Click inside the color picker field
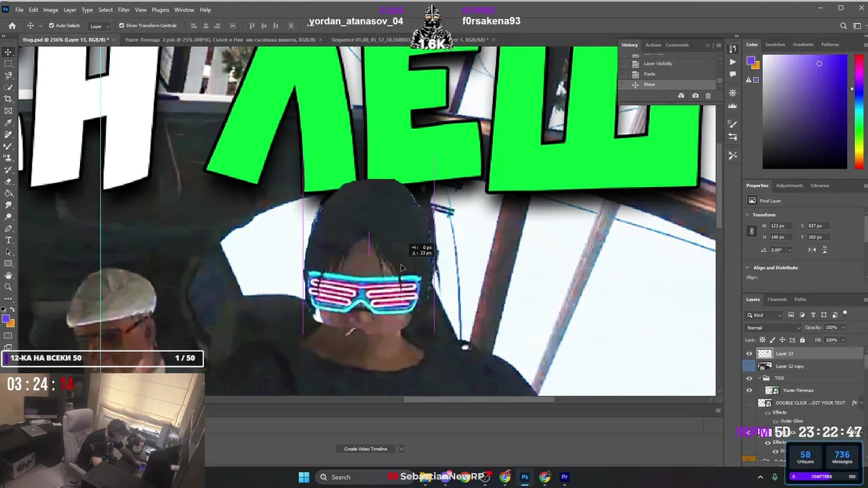The image size is (868, 488). 804,112
